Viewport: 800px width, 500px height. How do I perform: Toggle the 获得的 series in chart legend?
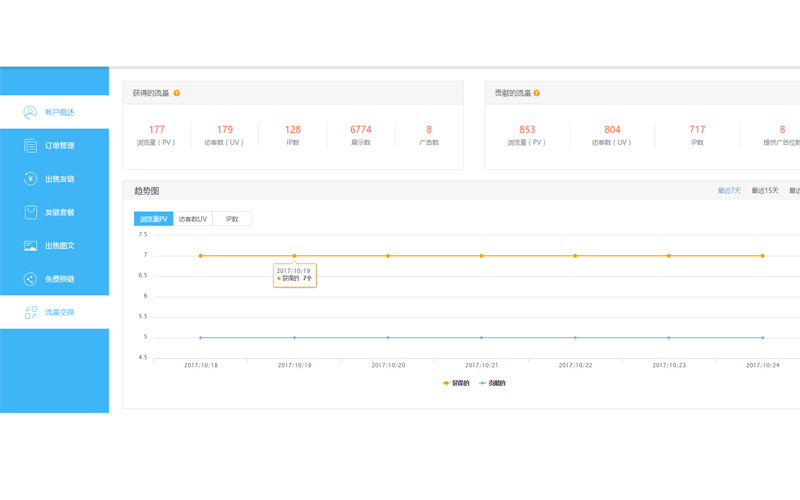tap(456, 383)
